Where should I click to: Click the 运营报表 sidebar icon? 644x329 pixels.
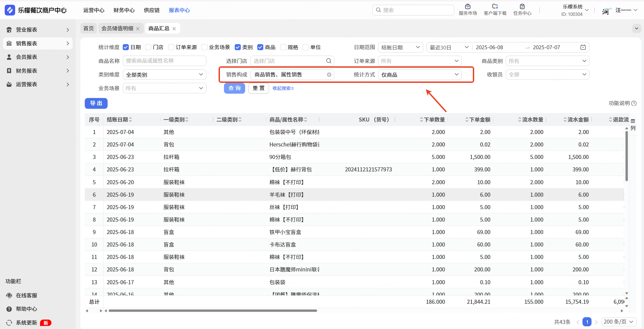(9, 84)
